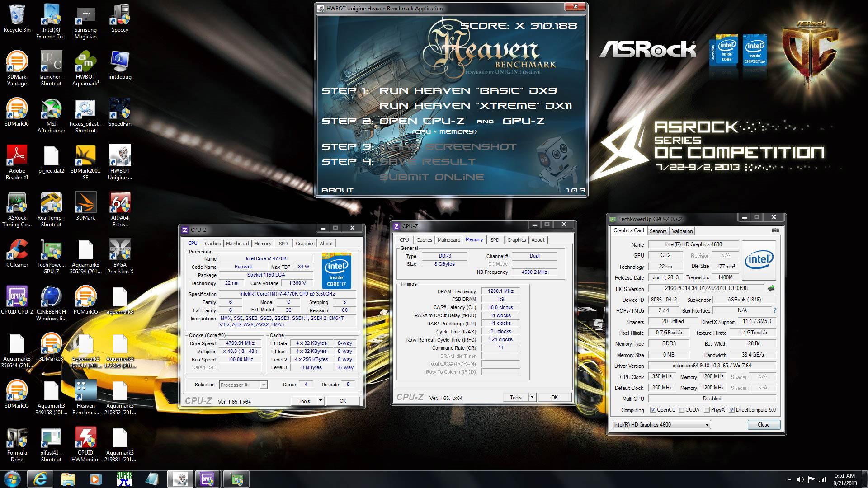Launch MSI Afterburner desktop icon
This screenshot has width=868, height=488.
[51, 115]
